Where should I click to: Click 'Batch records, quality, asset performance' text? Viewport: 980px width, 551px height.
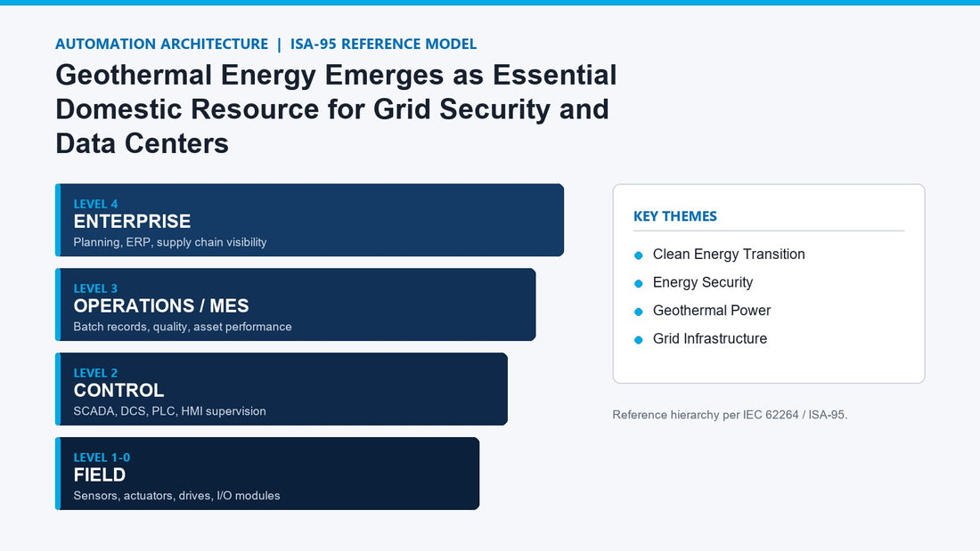pyautogui.click(x=183, y=327)
